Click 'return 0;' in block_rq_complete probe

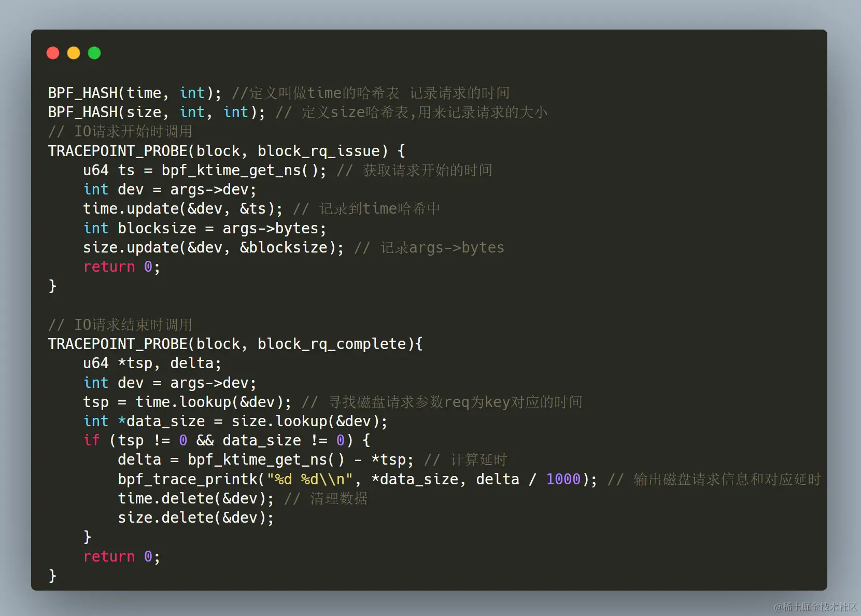click(x=122, y=556)
